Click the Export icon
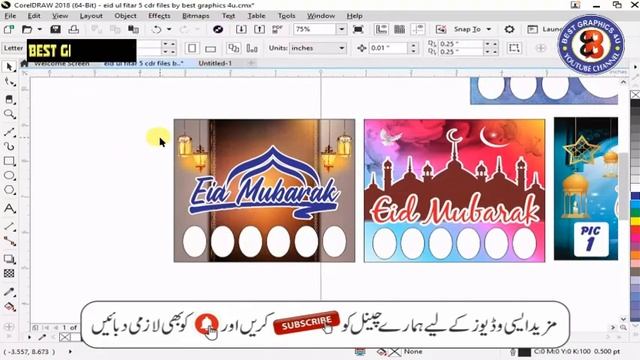Viewport: 640px width, 360px height. pyautogui.click(x=259, y=29)
